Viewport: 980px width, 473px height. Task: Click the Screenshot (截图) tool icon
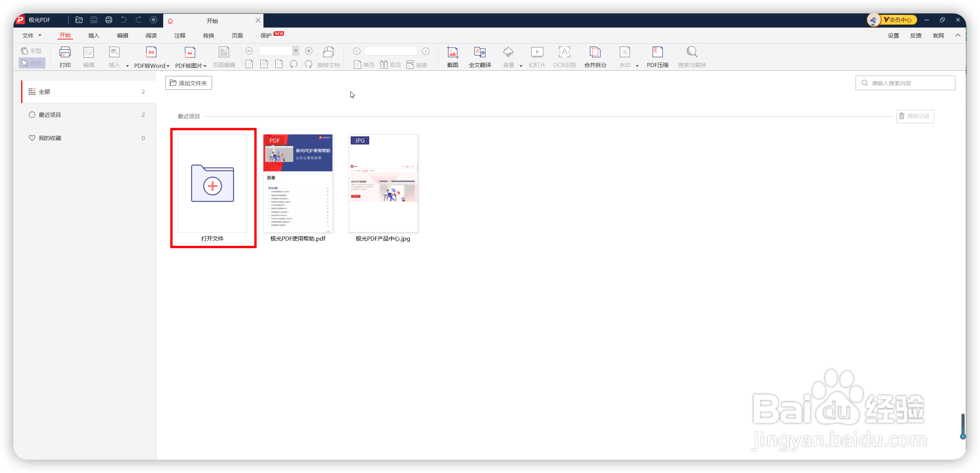pos(452,53)
